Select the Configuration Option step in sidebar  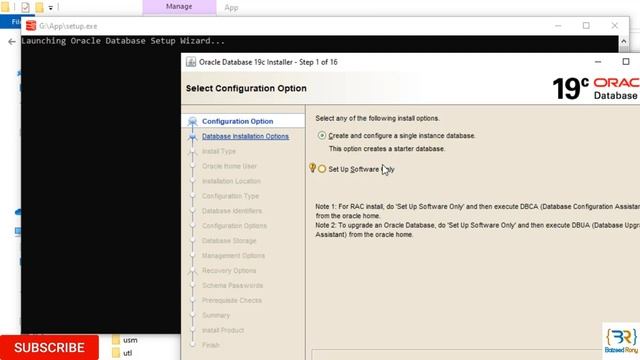[238, 121]
